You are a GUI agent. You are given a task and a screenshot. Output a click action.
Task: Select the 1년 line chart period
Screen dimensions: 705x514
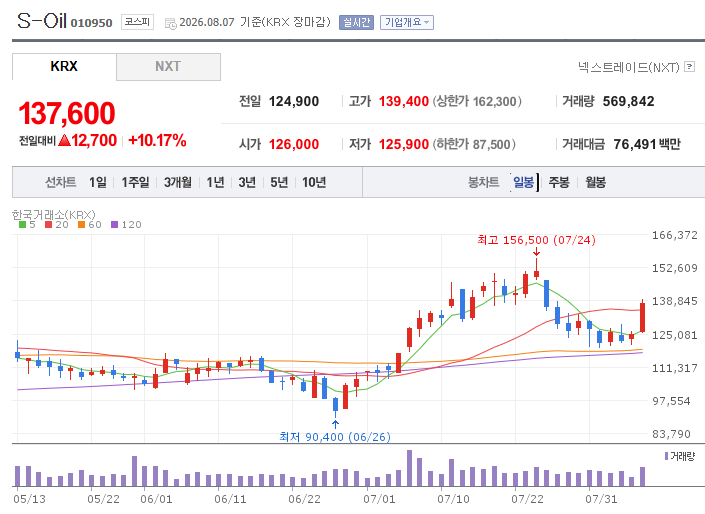(215, 182)
